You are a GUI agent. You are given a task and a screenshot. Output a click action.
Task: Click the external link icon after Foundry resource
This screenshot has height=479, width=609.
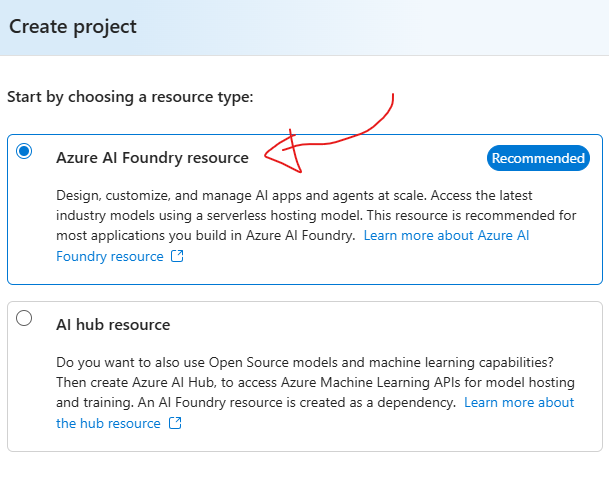tap(177, 256)
